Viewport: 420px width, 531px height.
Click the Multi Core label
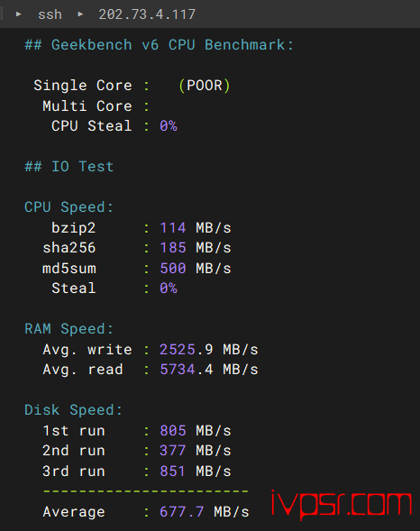pos(87,106)
